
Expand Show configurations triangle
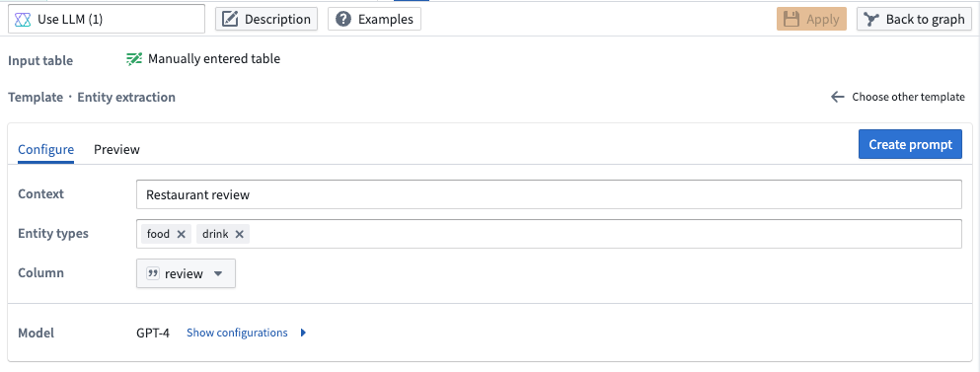coord(303,333)
